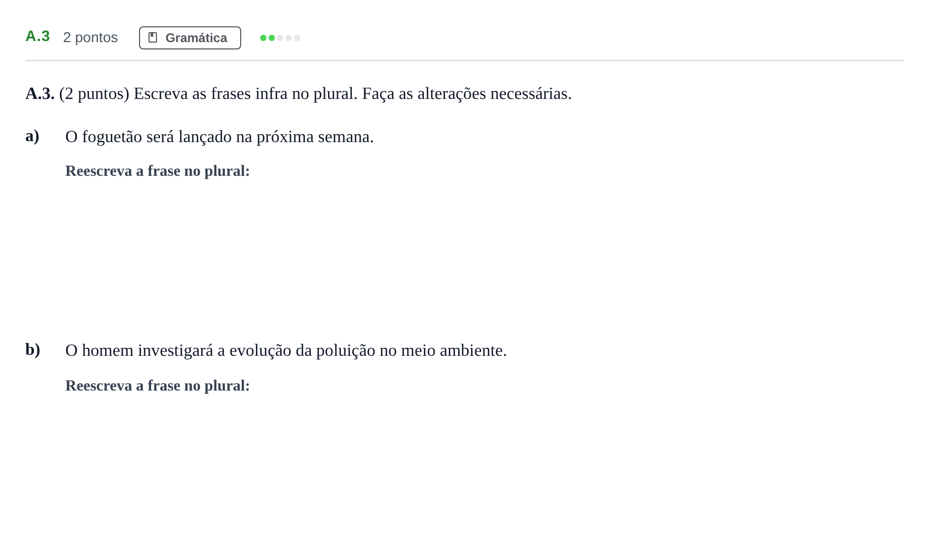Click the third gray difficulty dot

(280, 38)
